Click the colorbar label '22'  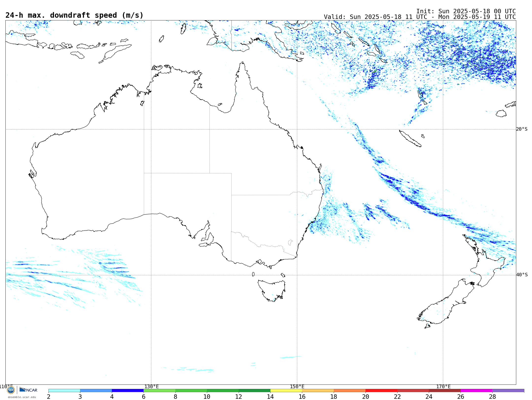tap(397, 397)
